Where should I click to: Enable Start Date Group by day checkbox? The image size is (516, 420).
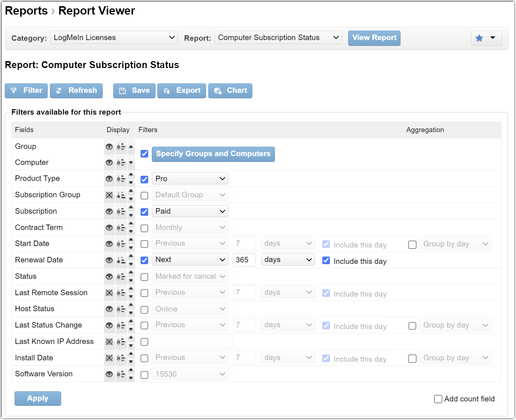(412, 245)
